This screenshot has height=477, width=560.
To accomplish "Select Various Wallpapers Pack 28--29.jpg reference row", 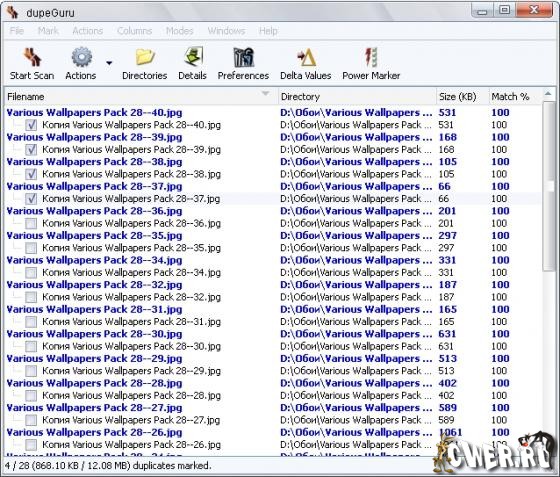I will [273, 359].
